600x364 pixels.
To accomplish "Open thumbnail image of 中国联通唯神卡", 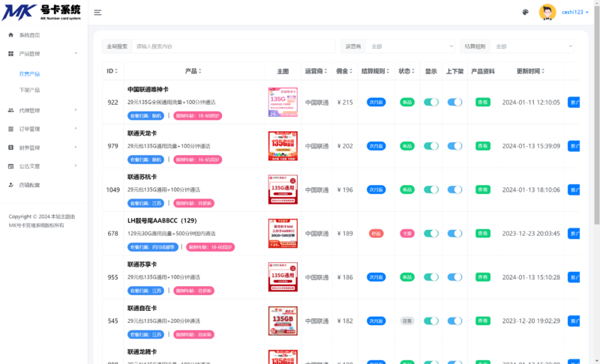I will pos(283,102).
